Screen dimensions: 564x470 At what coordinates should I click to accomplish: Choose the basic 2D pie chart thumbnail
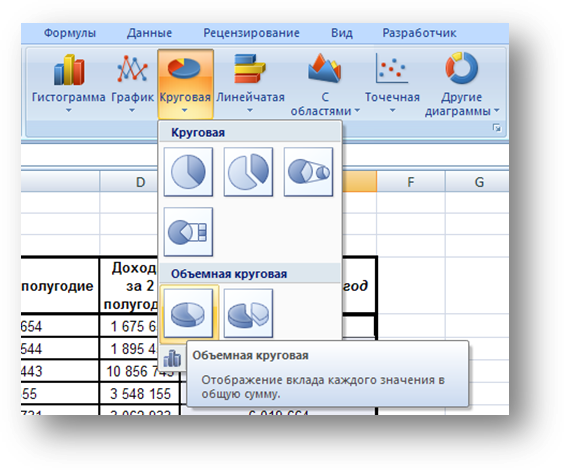pos(188,172)
